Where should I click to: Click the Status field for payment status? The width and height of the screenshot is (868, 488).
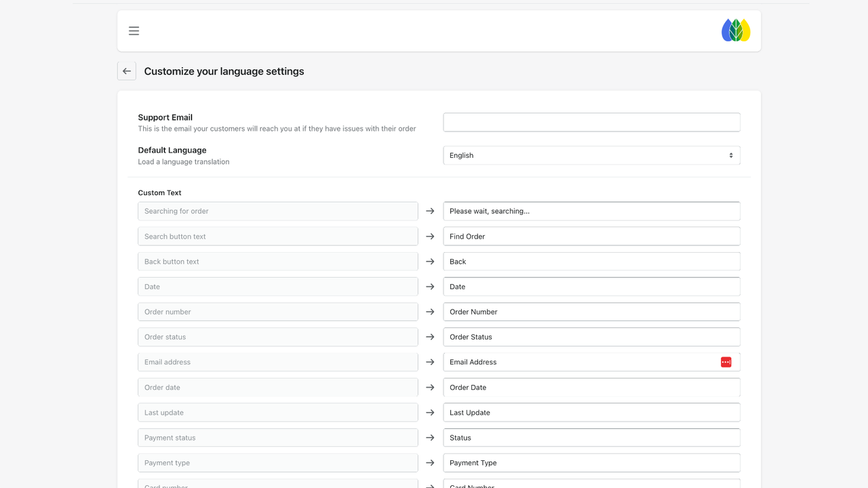(591, 437)
